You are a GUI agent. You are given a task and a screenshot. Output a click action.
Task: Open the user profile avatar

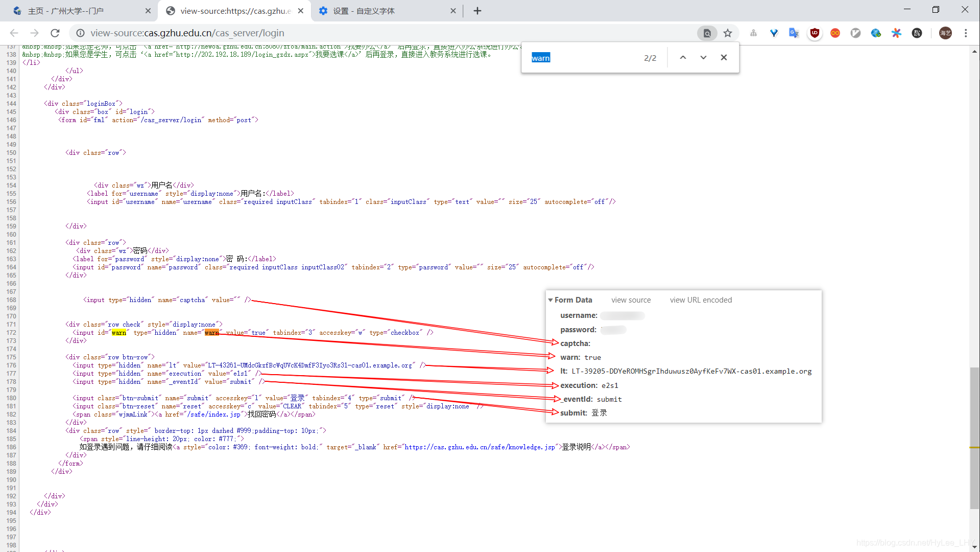pyautogui.click(x=945, y=33)
